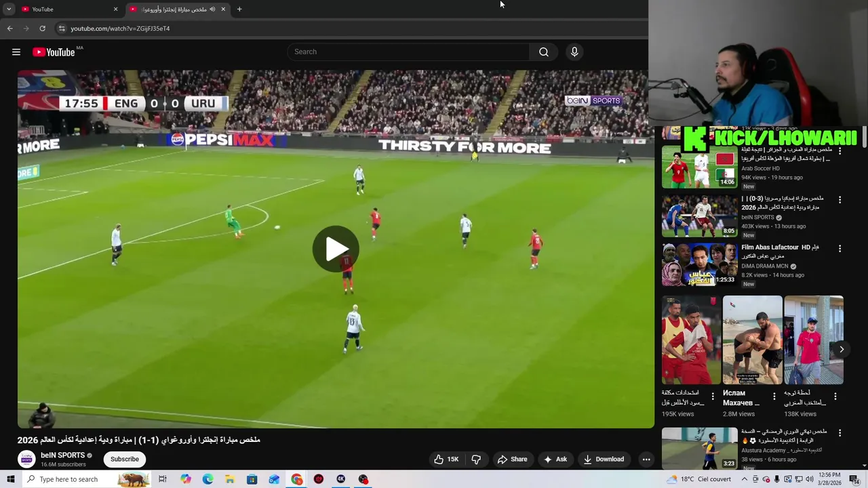Open the Short with 195K views
The width and height of the screenshot is (868, 488).
[691, 340]
